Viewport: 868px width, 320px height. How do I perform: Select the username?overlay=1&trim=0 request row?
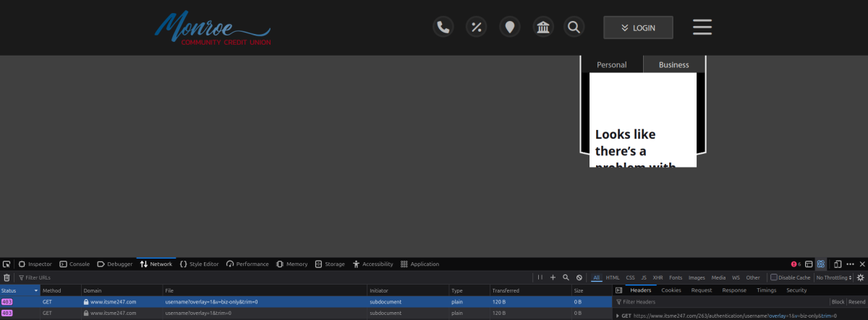click(x=306, y=313)
